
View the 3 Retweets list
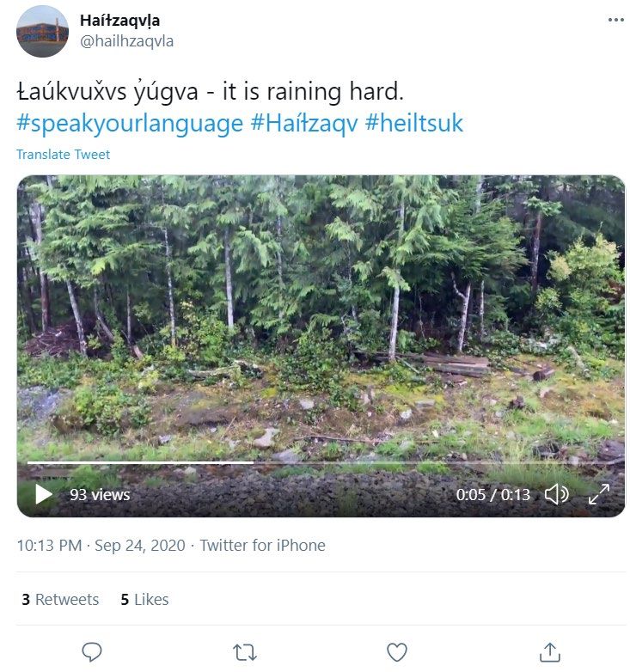coord(60,599)
